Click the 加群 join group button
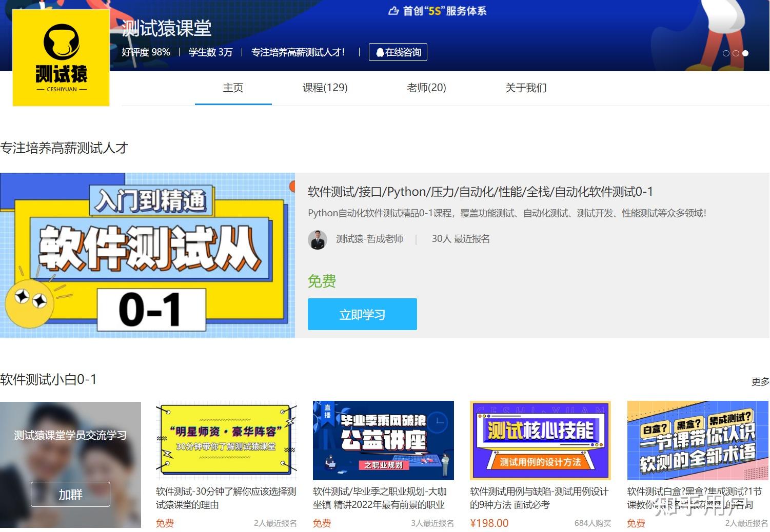Image resolution: width=770 pixels, height=532 pixels. click(70, 494)
